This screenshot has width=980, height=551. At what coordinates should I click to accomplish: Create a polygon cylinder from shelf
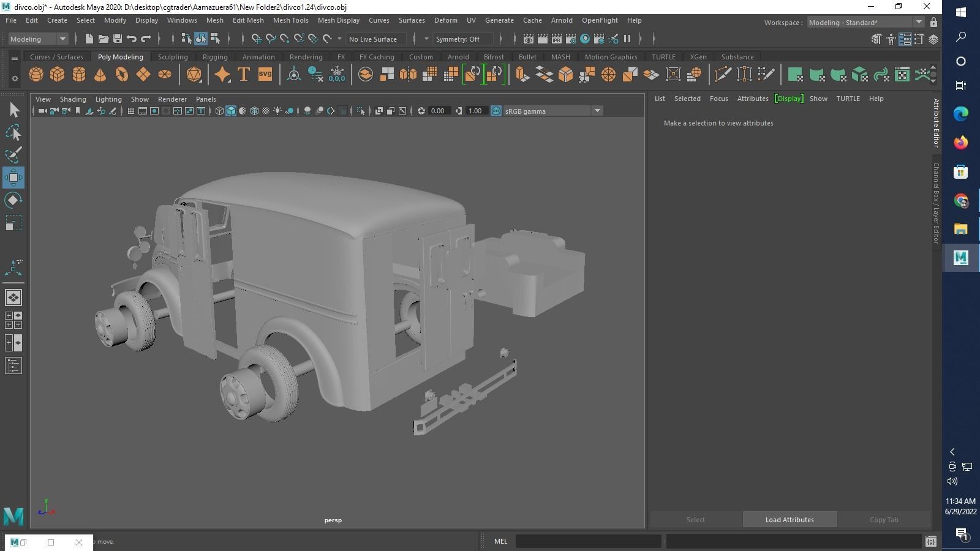pyautogui.click(x=79, y=75)
